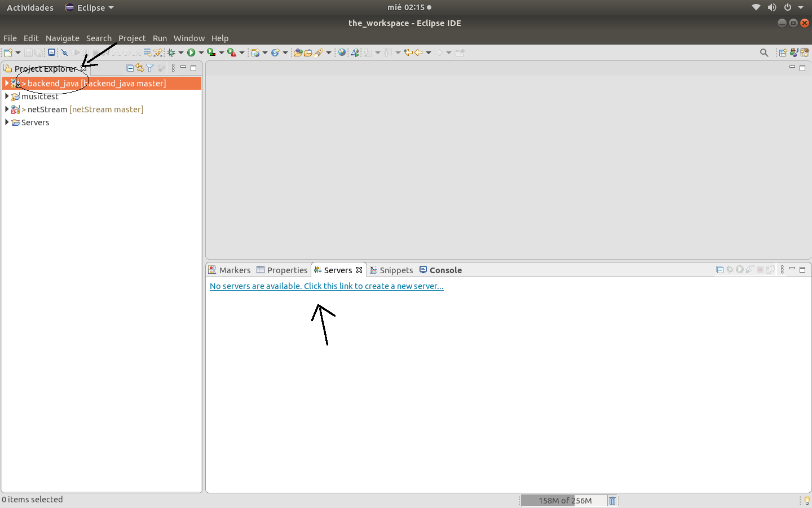Open the File menu

pos(10,38)
